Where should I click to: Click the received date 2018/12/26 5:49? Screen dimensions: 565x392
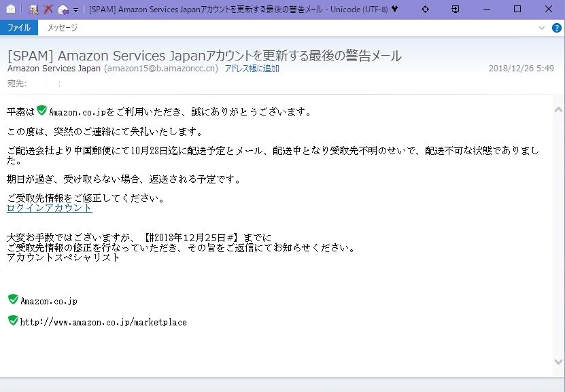521,69
